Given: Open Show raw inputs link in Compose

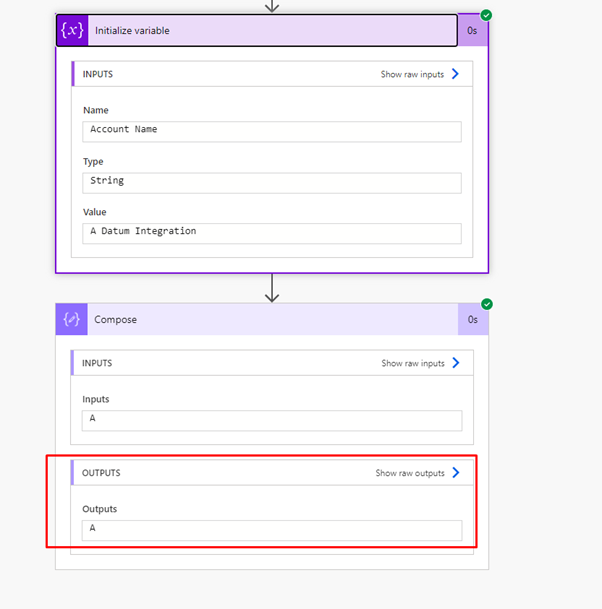Looking at the screenshot, I should pos(412,363).
